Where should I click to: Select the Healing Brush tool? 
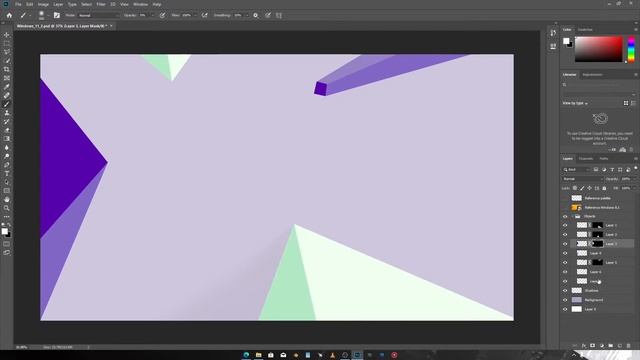(x=7, y=96)
